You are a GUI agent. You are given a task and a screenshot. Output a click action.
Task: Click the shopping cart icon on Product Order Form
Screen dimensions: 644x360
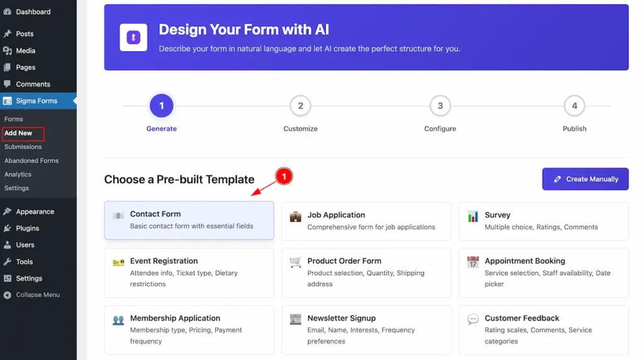(x=296, y=262)
